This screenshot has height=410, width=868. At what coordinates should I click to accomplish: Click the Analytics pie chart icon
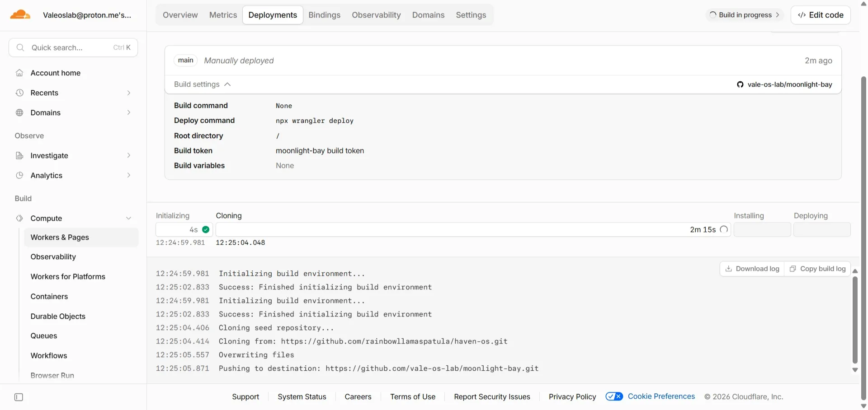tap(19, 175)
